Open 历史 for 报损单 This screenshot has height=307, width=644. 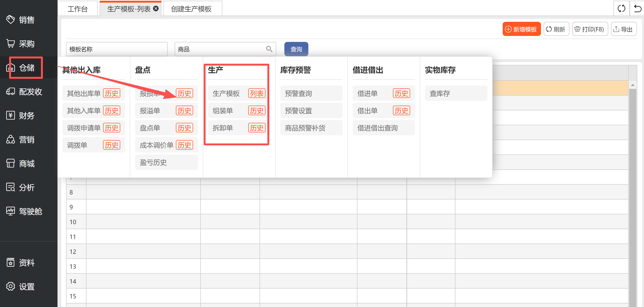184,93
